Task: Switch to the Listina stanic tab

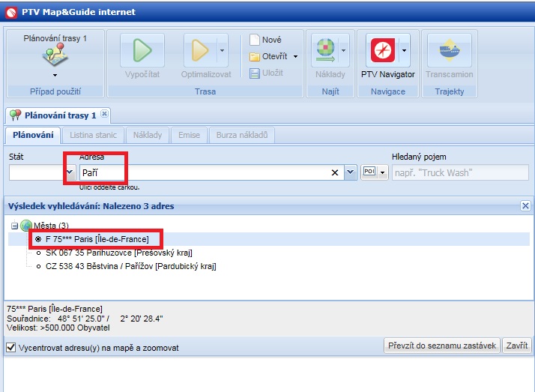Action: point(93,135)
